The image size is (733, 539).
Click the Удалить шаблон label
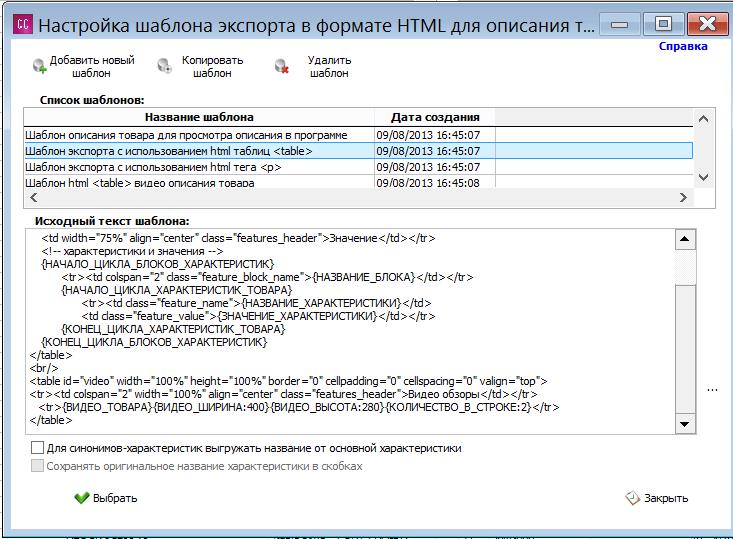pos(329,66)
